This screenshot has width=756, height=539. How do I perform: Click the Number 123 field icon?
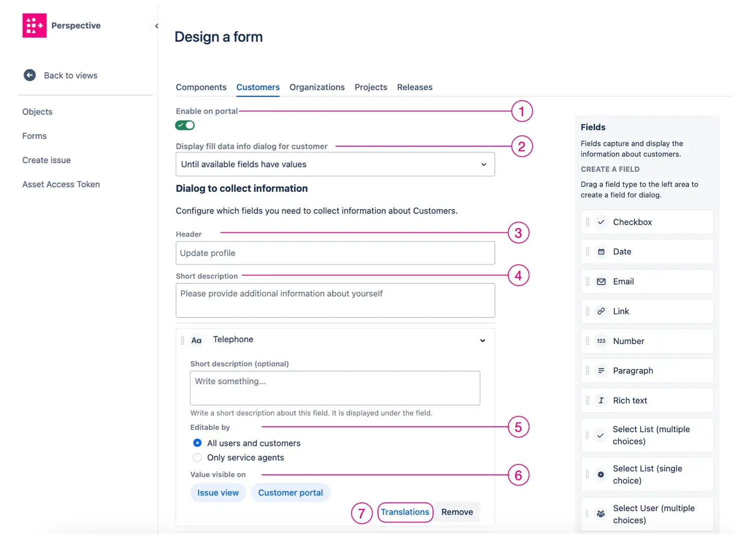[x=601, y=341]
